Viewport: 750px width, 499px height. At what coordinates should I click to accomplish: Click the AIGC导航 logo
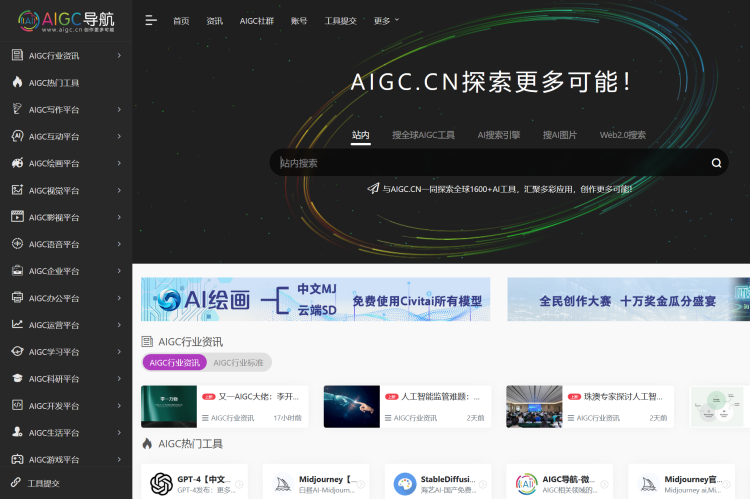(66, 21)
